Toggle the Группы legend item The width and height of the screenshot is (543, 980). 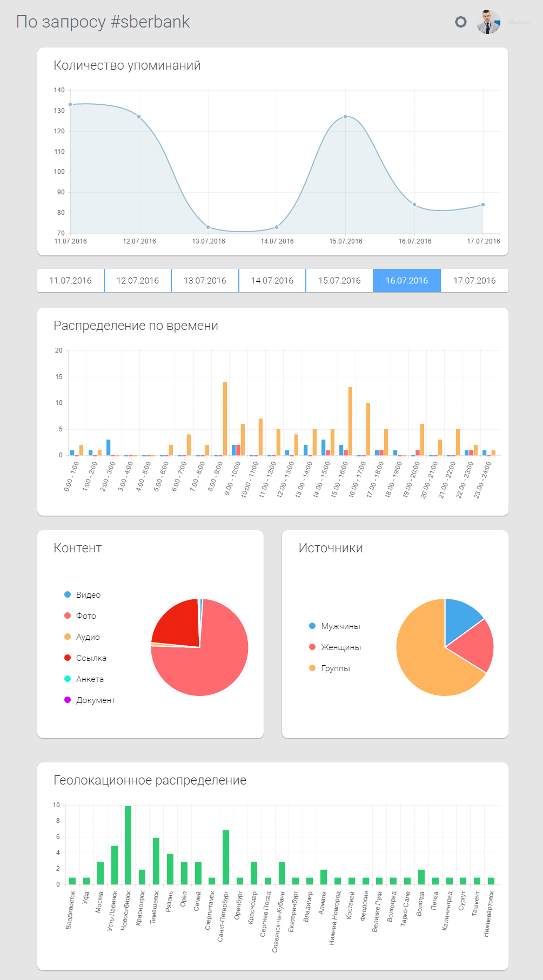click(330, 668)
